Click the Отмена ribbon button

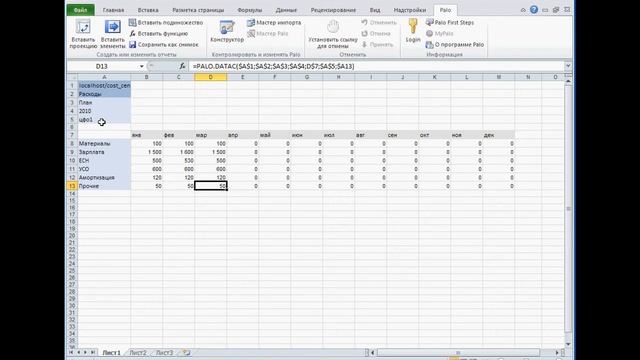pyautogui.click(x=376, y=33)
